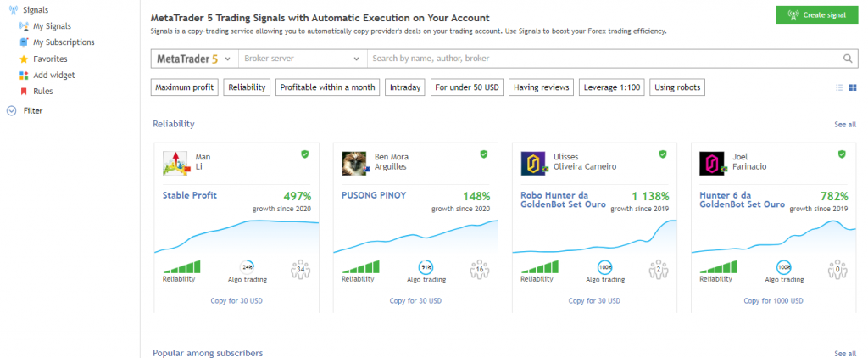Image resolution: width=868 pixels, height=358 pixels.
Task: Click 497% growth value on Stable Profit
Action: 298,196
